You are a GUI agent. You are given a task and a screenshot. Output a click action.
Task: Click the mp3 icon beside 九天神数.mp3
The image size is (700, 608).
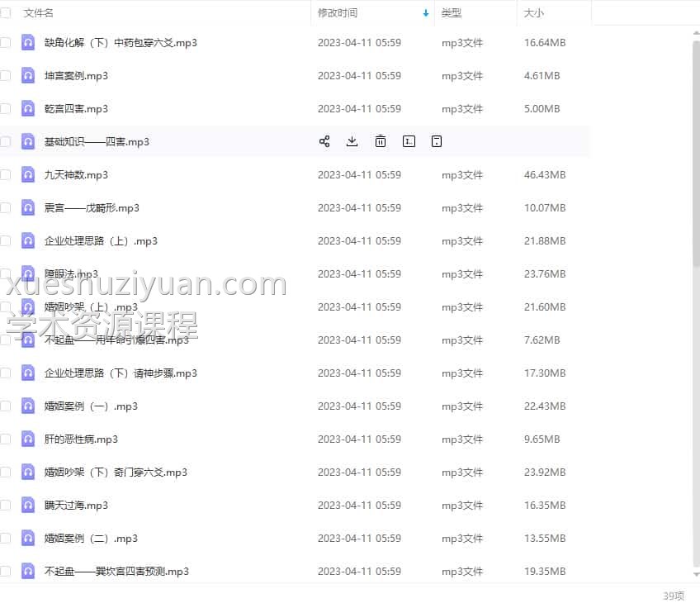coord(28,174)
